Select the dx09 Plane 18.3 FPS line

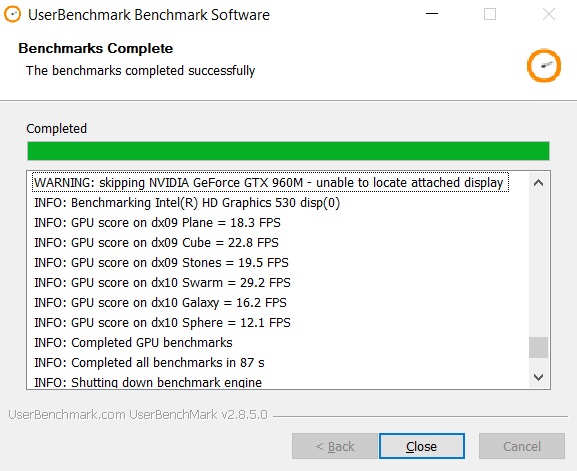(157, 223)
